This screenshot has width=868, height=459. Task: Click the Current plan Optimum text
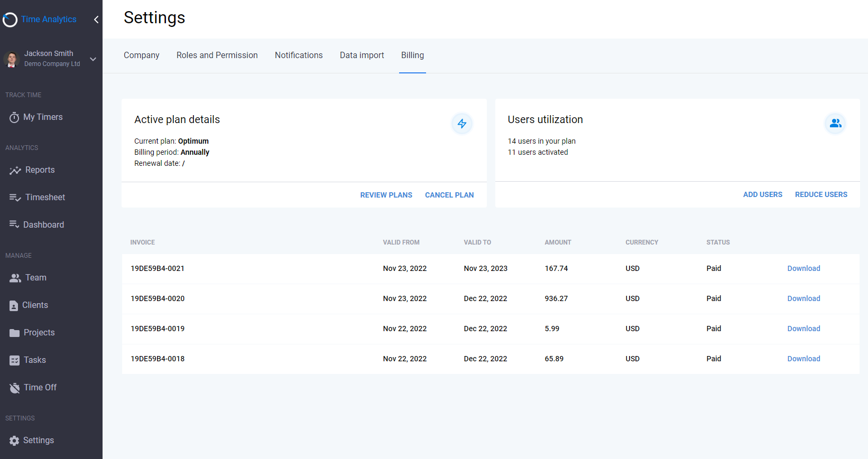click(171, 141)
